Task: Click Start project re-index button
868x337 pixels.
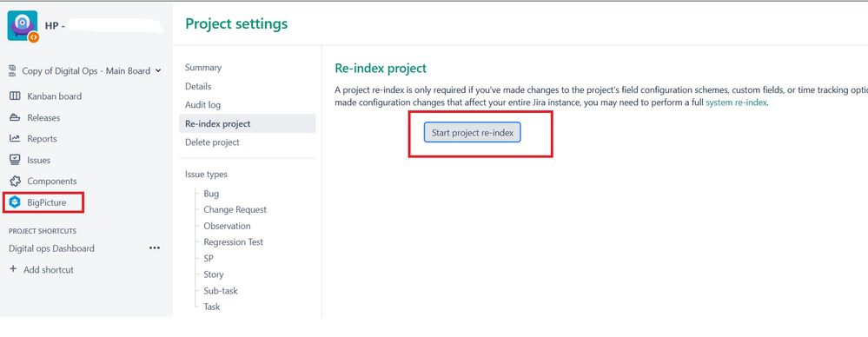Action: tap(472, 133)
